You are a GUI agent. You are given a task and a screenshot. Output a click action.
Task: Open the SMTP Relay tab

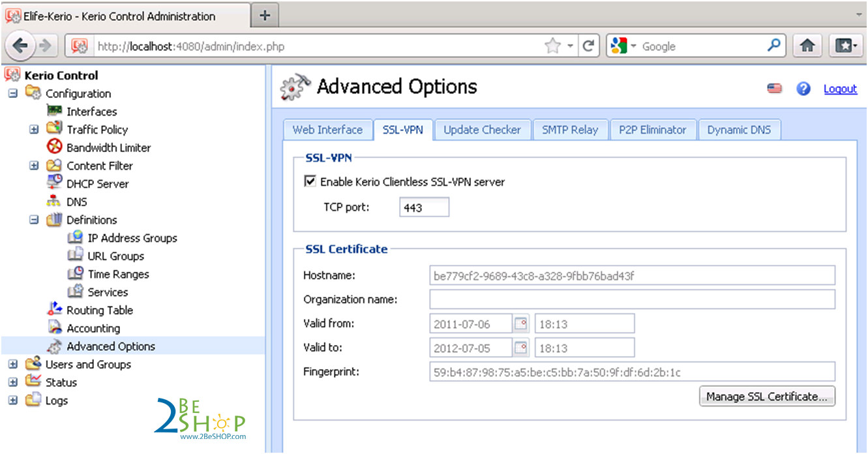(x=570, y=130)
